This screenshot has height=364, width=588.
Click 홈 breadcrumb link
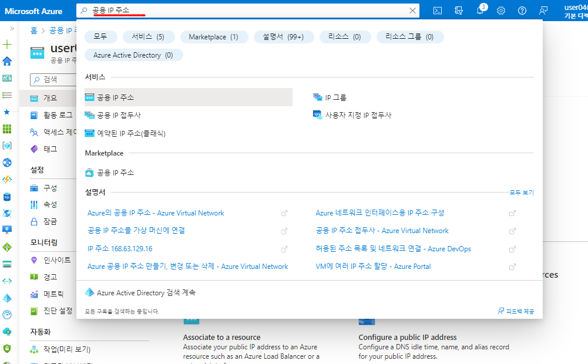[x=33, y=31]
